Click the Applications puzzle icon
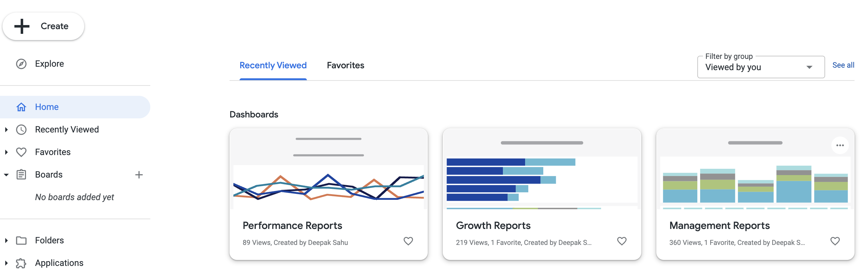The image size is (868, 280). (x=21, y=263)
